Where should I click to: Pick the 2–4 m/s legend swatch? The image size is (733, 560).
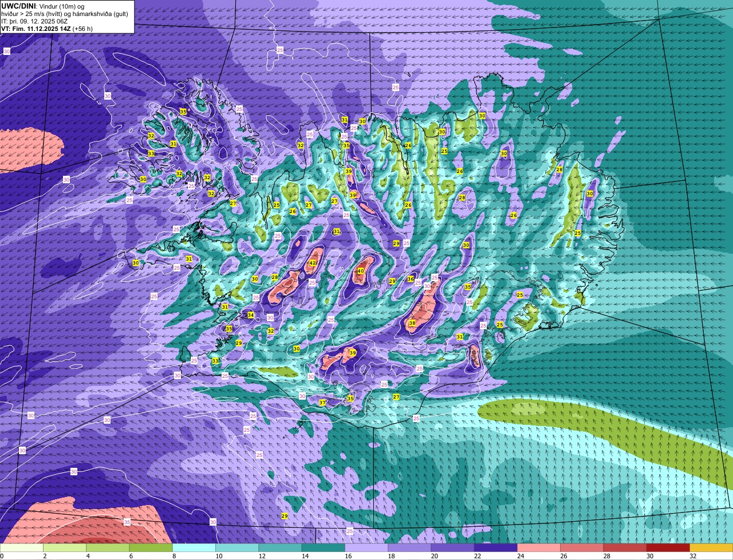(x=65, y=547)
